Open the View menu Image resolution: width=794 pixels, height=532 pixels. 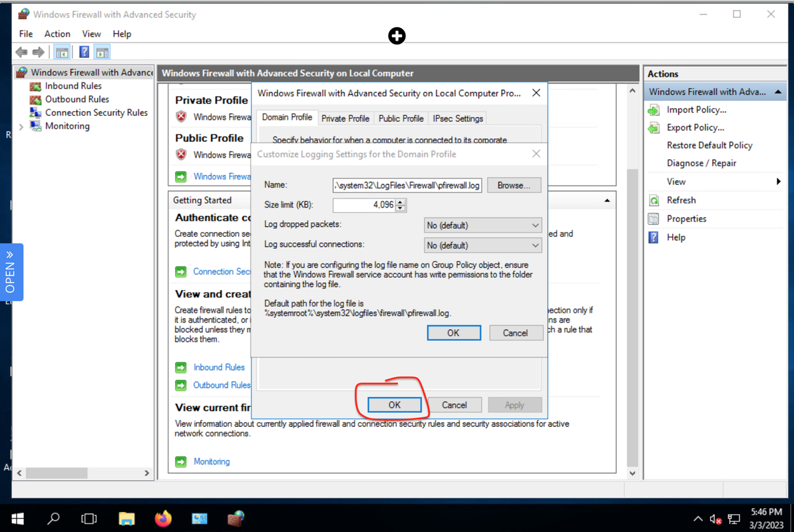(x=91, y=34)
